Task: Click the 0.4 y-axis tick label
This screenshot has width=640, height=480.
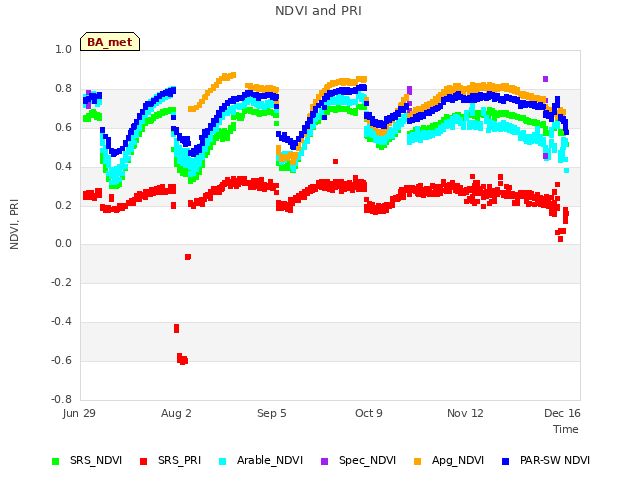Action: tap(63, 166)
